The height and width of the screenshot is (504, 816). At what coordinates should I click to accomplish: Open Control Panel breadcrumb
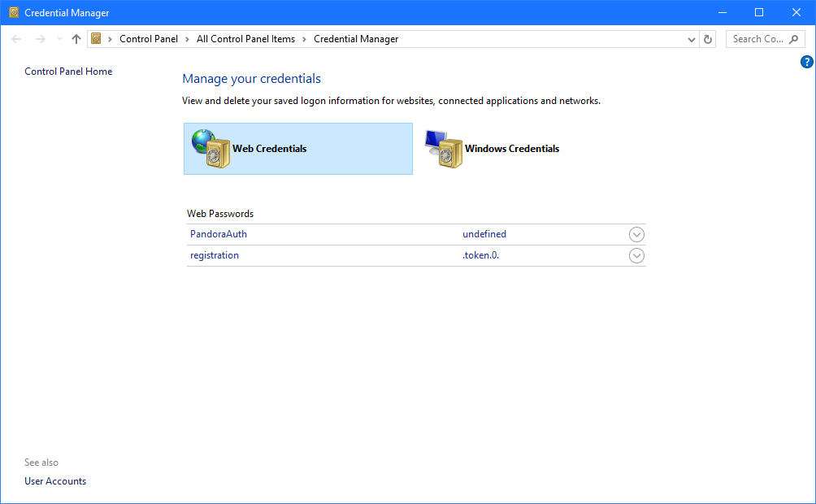click(148, 39)
